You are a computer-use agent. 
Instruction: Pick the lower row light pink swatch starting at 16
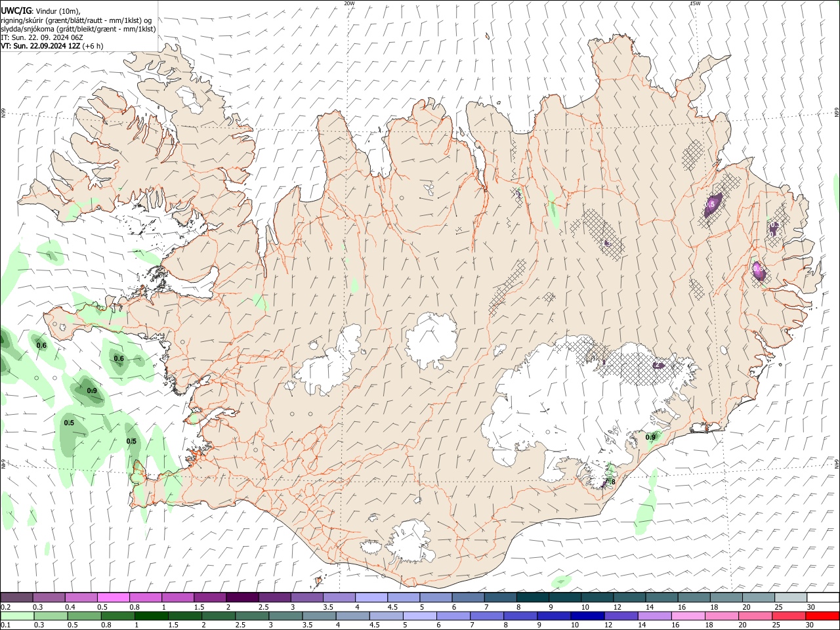(x=688, y=616)
